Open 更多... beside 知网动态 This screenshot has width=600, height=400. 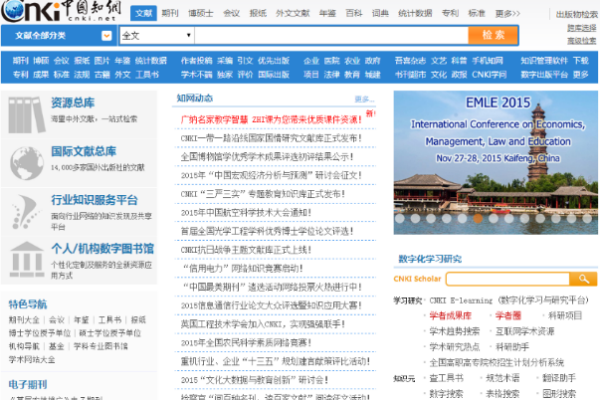(x=364, y=100)
